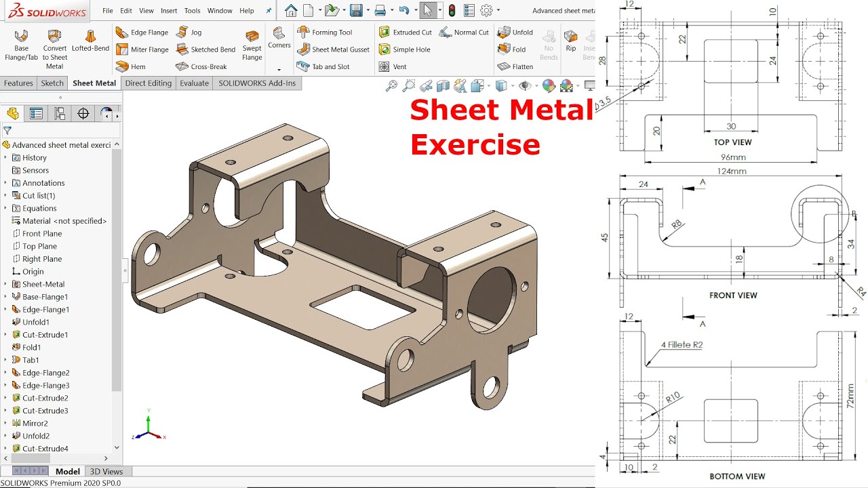Click the Home icon in quick toolbar

click(291, 10)
